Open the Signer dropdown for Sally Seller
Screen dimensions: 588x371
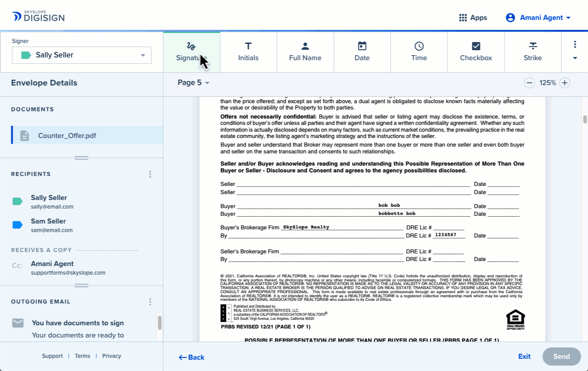coord(82,55)
